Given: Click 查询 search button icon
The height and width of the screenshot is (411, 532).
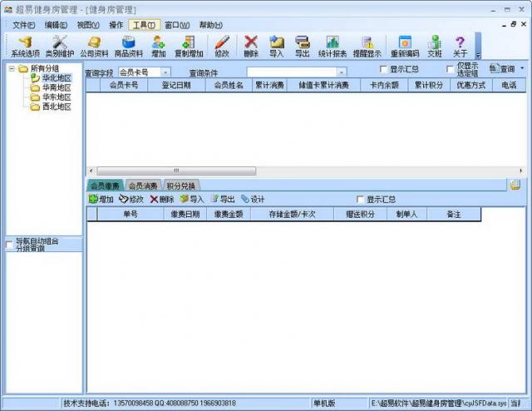Looking at the screenshot, I should (x=502, y=69).
